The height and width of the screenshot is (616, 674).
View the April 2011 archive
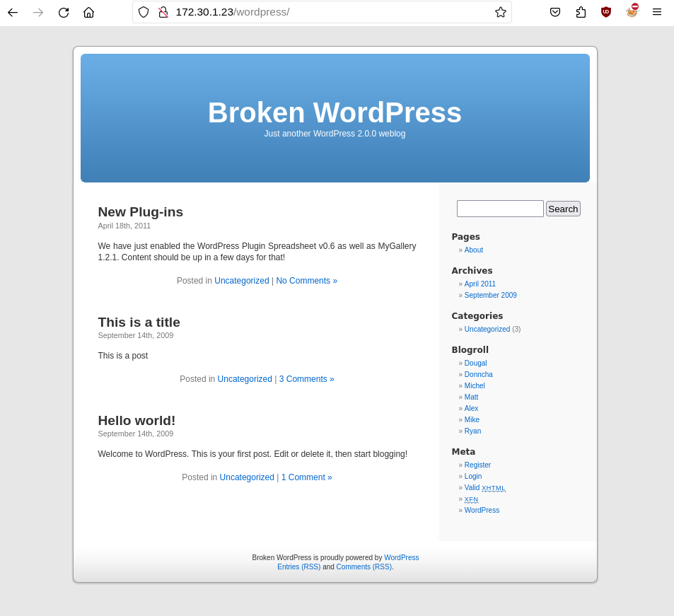pos(480,284)
